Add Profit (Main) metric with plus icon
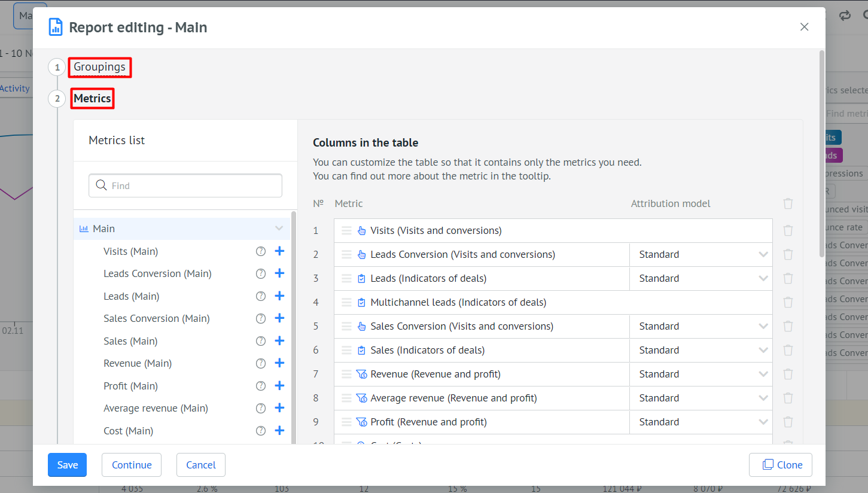 click(279, 386)
